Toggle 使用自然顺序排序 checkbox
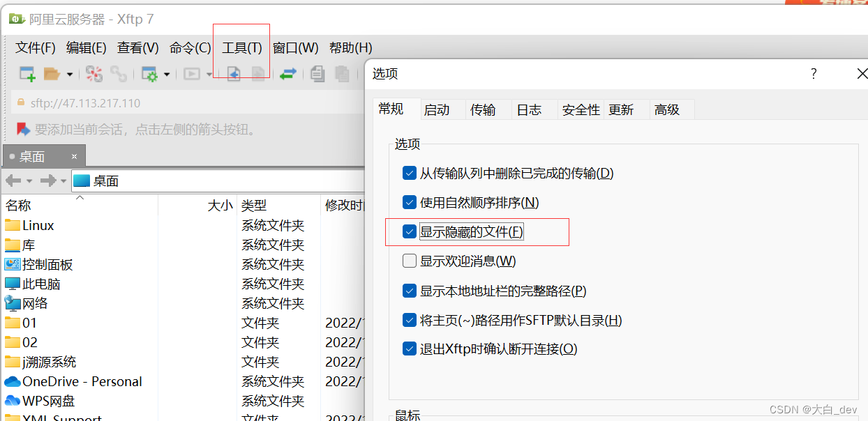This screenshot has height=421, width=868. pos(410,202)
